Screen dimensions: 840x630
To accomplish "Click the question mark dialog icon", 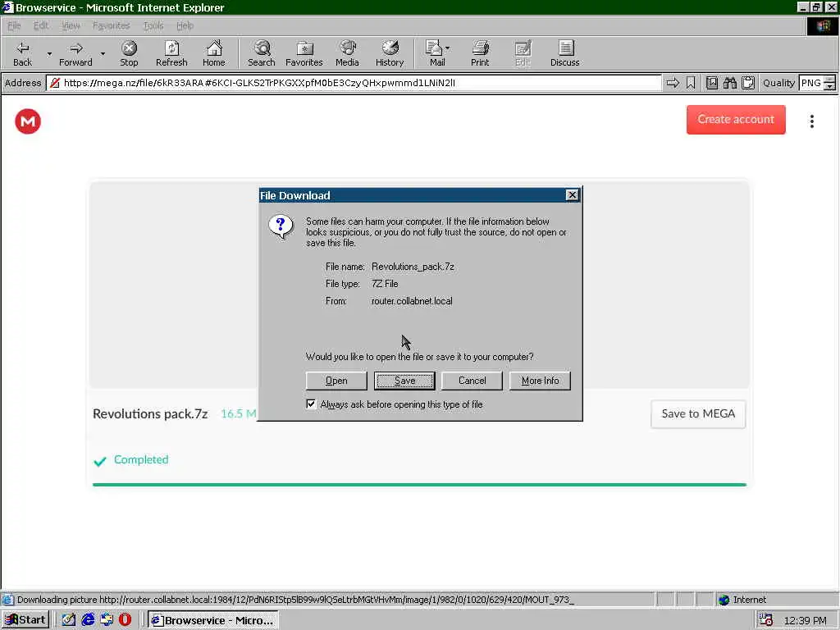I will [281, 226].
